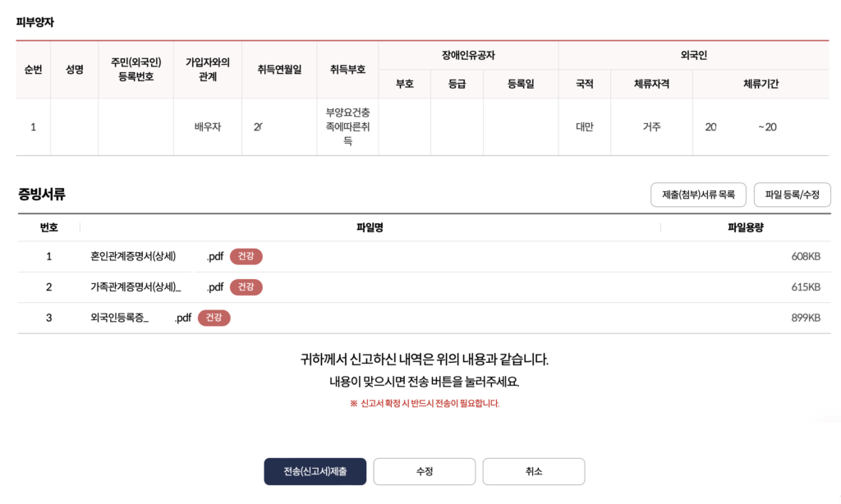Select the 거주 residence status cell
Viewport: 841px width, 504px height.
point(651,127)
